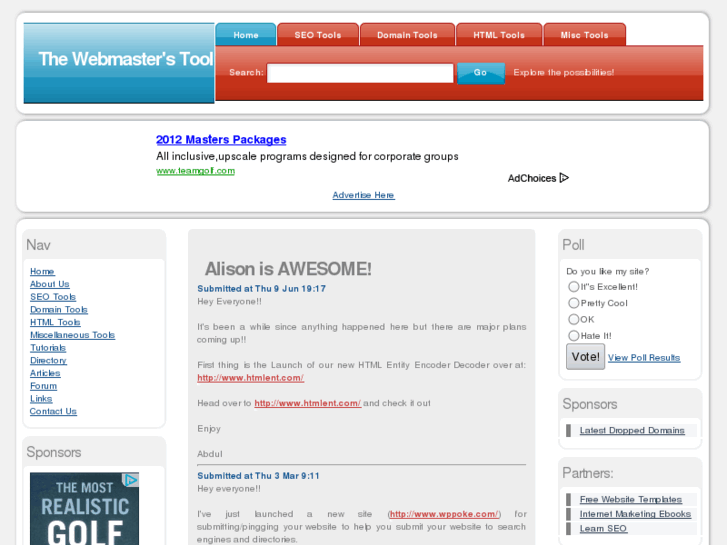The height and width of the screenshot is (545, 727).
Task: Click the Do you like my site? question
Action: [x=607, y=271]
